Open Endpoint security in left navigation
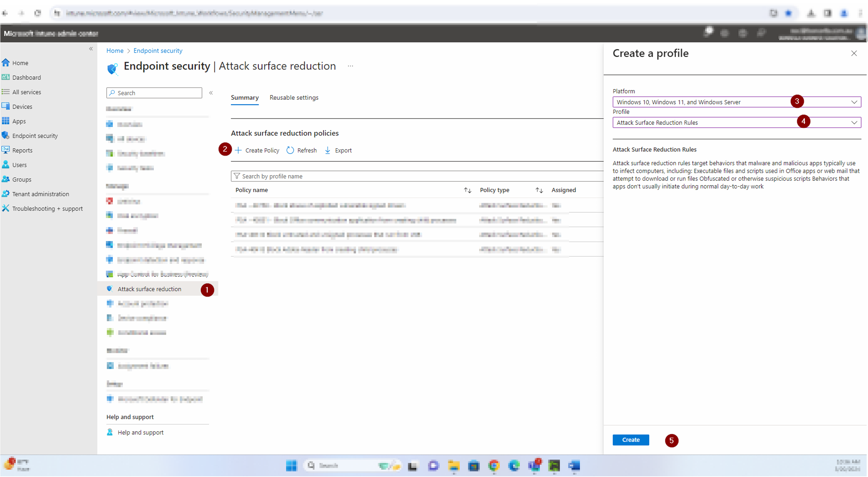 coord(30,136)
